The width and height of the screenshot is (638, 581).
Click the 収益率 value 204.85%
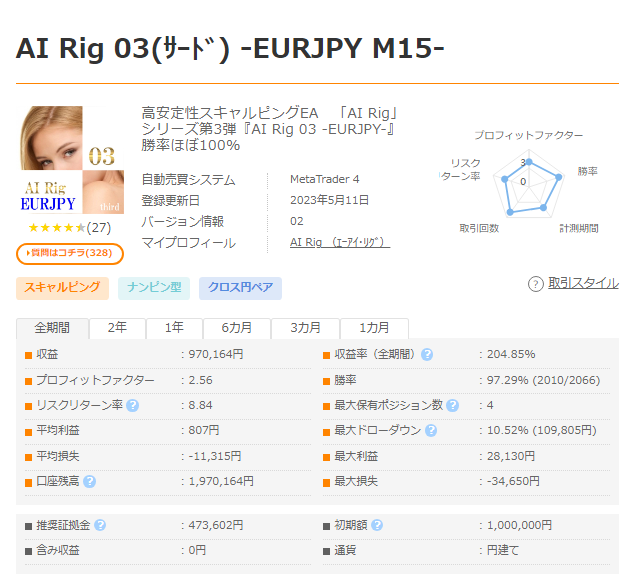pos(511,354)
